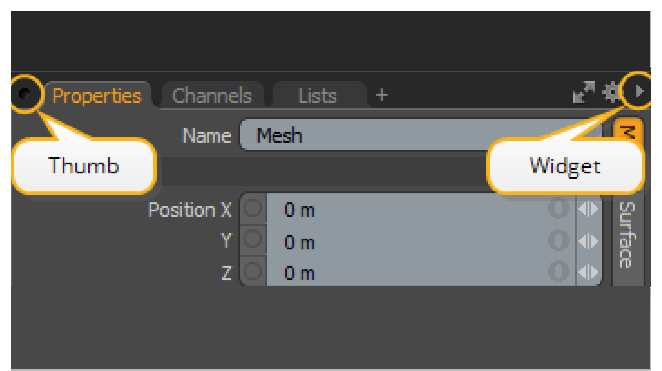The height and width of the screenshot is (371, 662).
Task: Toggle Position X keyframe circle
Action: pos(253,209)
